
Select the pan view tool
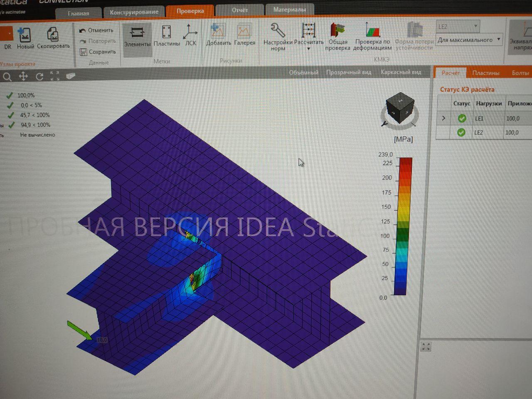point(23,76)
